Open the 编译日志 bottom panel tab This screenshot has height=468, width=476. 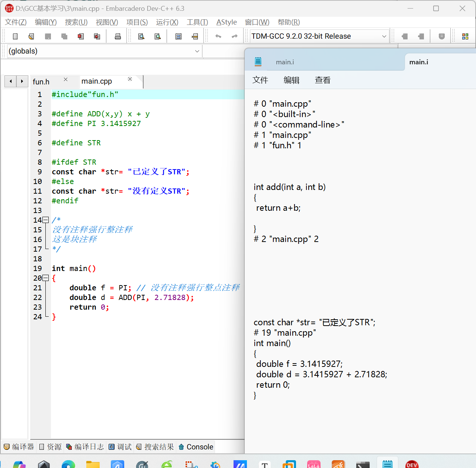85,447
